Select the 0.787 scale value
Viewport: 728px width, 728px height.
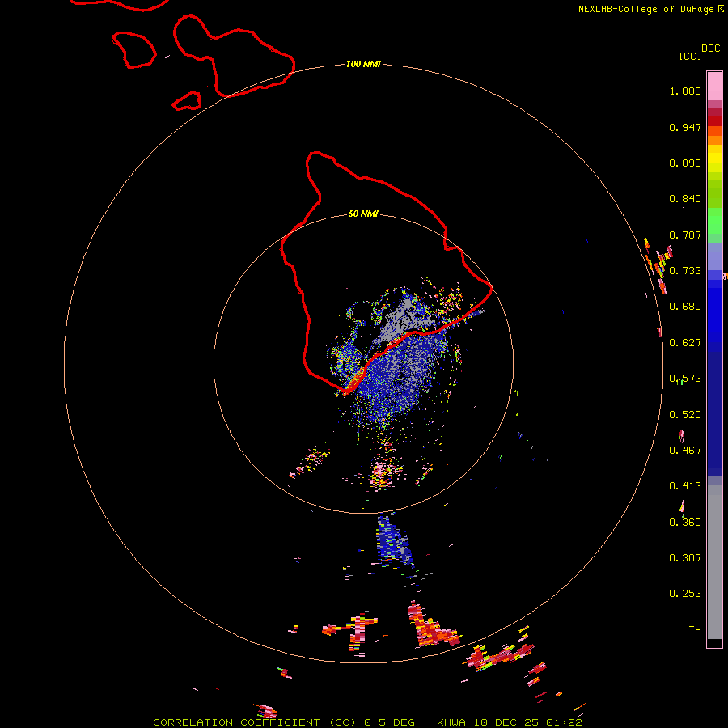685,235
